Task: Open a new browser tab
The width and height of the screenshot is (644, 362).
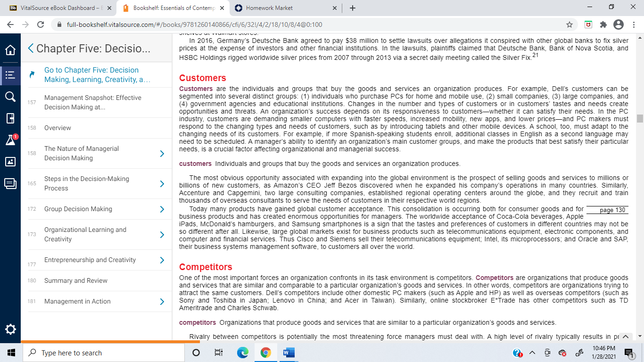Action: click(353, 8)
